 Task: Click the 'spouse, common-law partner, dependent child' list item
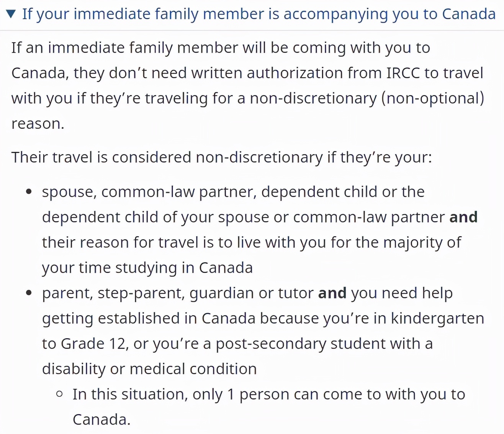click(233, 192)
